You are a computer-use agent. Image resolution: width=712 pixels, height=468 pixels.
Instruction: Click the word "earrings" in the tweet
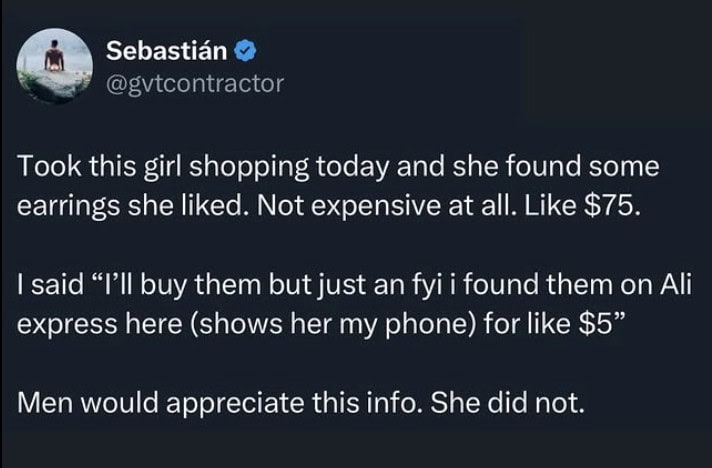[69, 207]
